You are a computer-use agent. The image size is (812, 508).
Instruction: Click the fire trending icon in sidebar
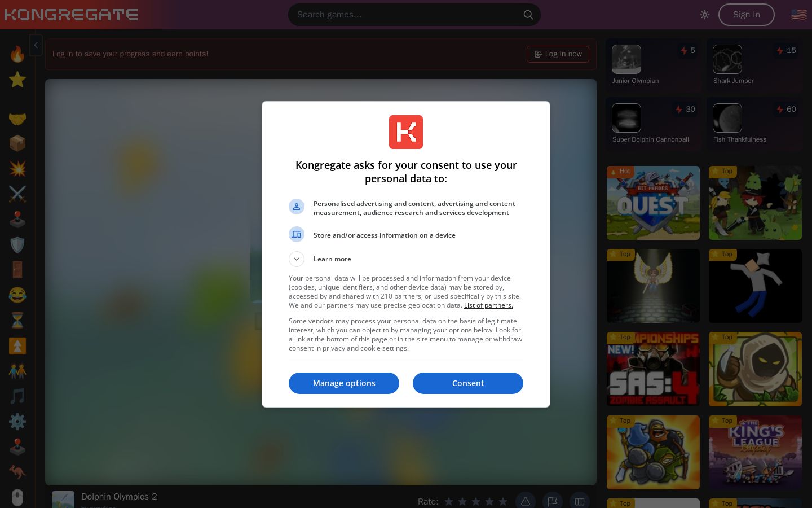coord(17,54)
